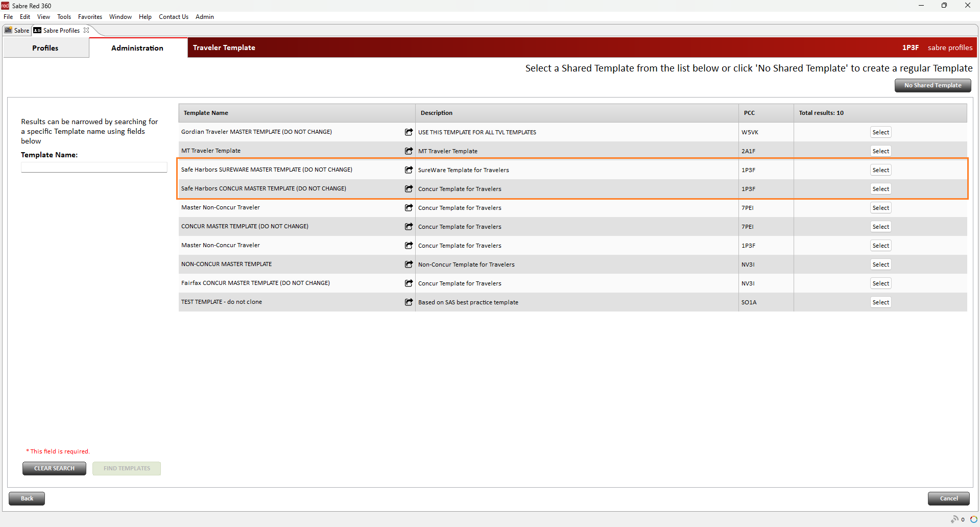Click the connection status icon in status bar
The height and width of the screenshot is (527, 980).
coord(954,519)
